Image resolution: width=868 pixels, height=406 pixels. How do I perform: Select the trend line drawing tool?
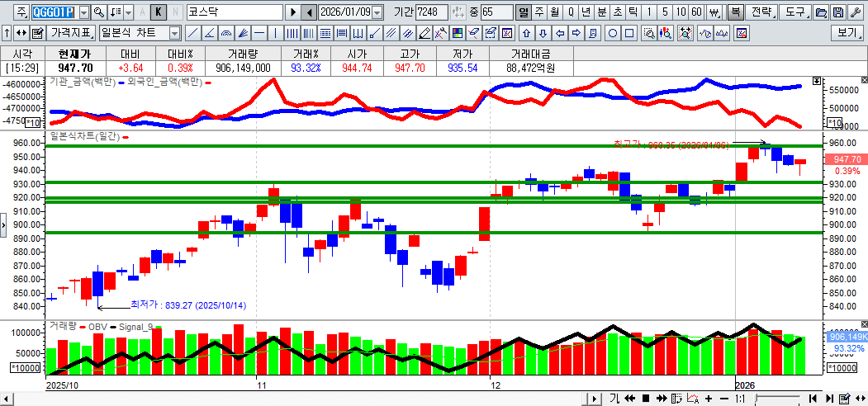point(192,33)
